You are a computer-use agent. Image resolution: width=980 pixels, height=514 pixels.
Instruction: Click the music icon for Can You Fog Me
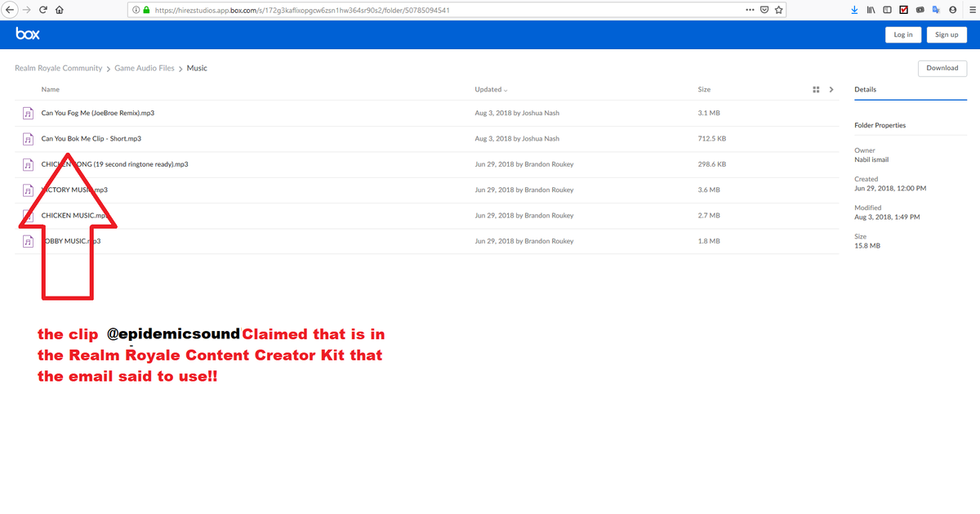coord(28,113)
